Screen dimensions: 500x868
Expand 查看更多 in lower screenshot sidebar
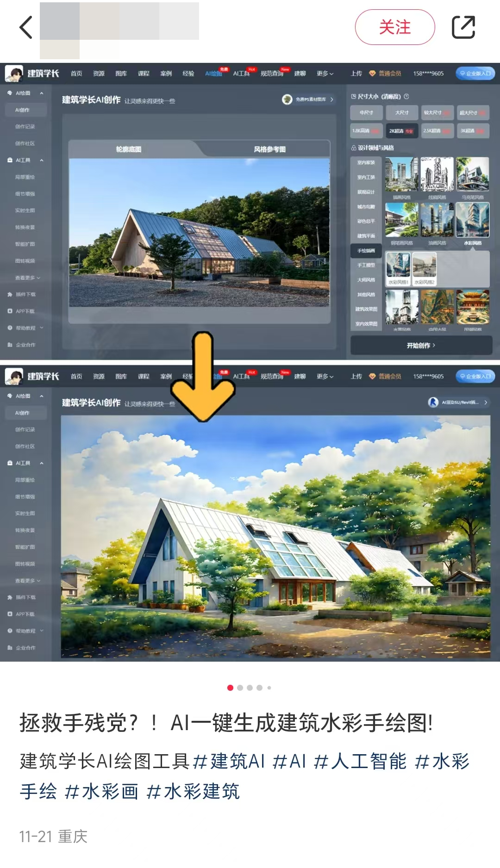tap(27, 581)
